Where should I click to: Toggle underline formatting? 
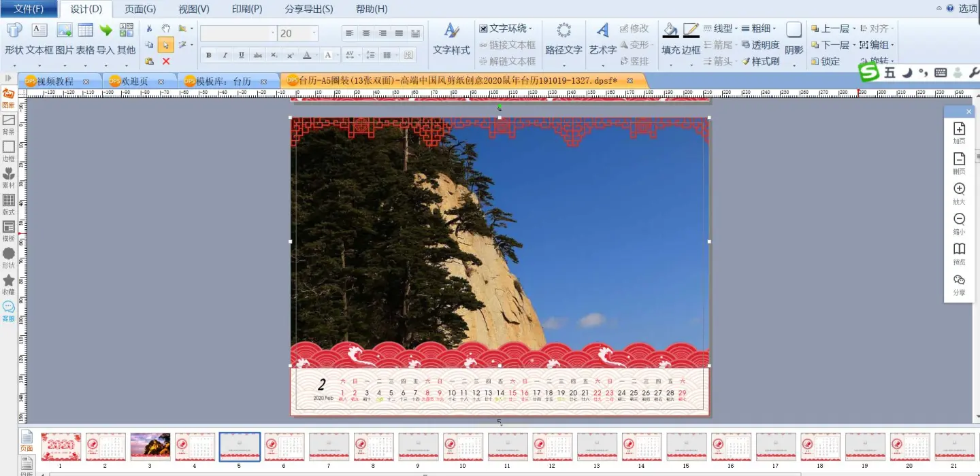point(241,55)
